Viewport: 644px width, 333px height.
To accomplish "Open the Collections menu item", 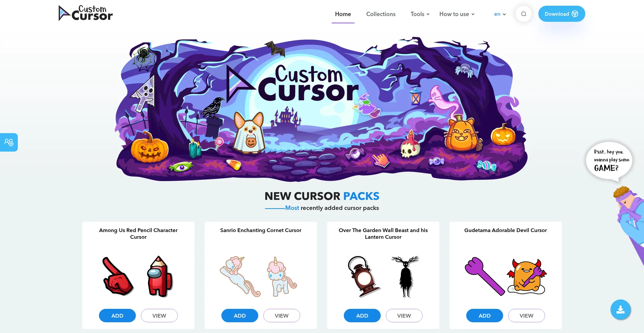I will click(381, 14).
